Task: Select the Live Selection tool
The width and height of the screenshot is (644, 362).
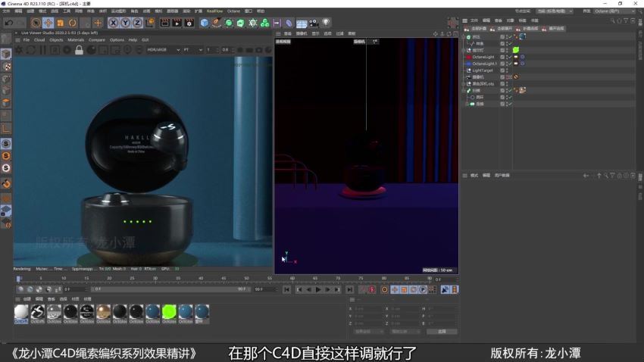Action: [x=36, y=23]
